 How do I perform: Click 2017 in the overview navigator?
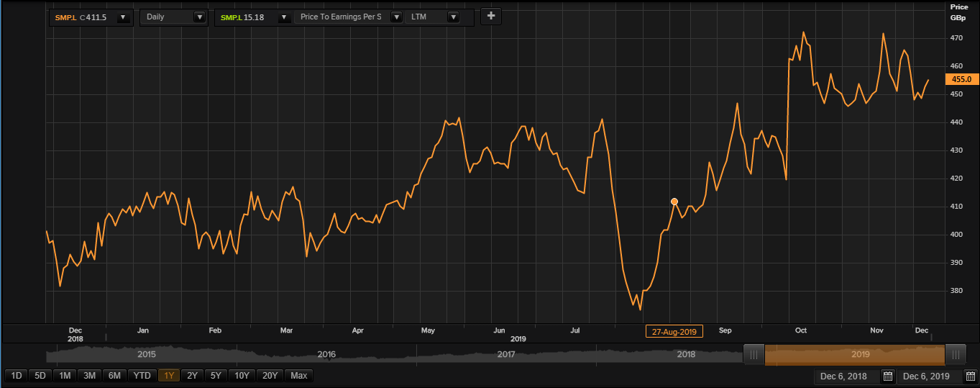click(506, 354)
